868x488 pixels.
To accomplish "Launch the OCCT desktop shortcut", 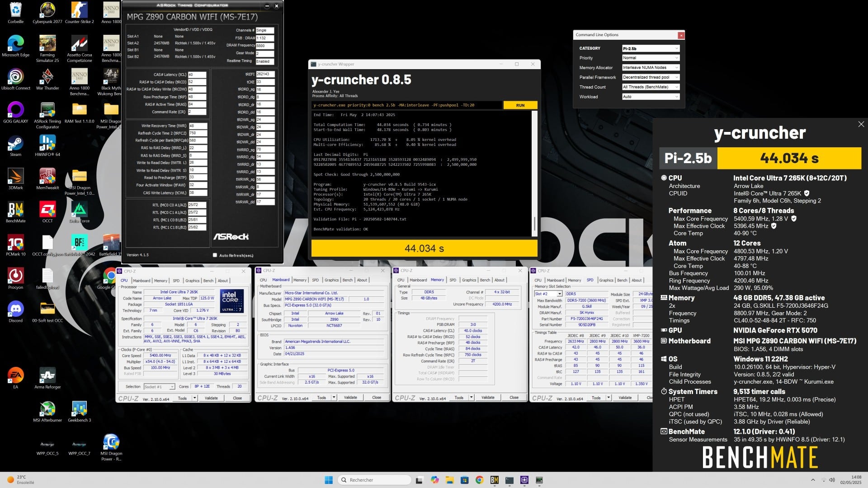I will 47,212.
